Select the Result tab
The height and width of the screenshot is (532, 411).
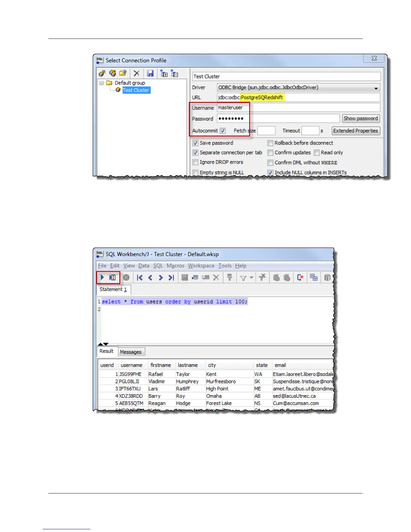pos(106,351)
